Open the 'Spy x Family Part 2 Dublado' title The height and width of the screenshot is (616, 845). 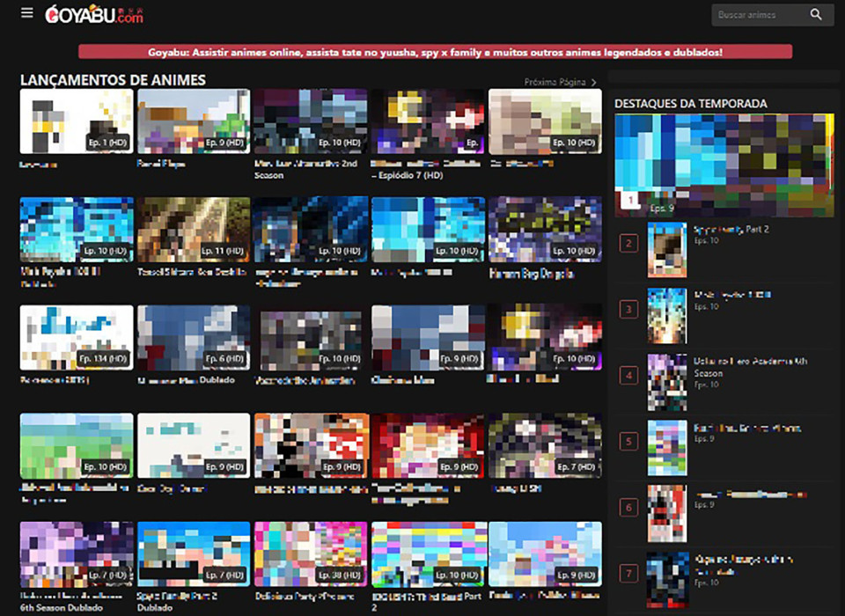[x=177, y=601]
